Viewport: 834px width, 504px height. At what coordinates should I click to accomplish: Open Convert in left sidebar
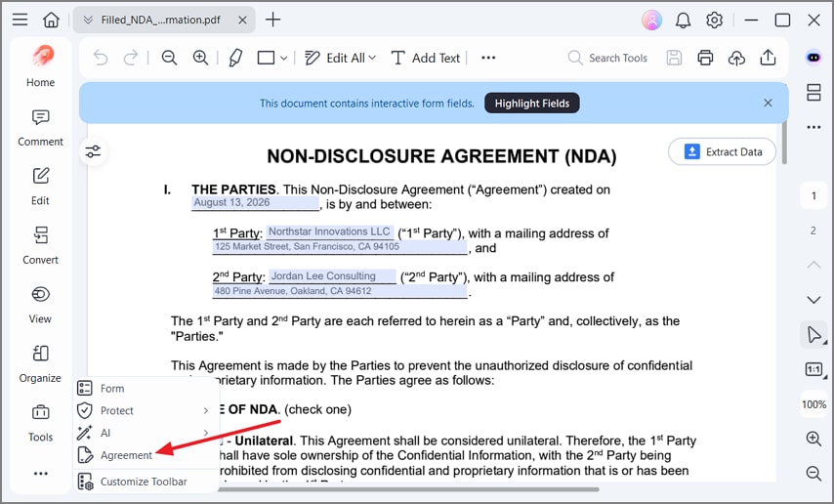tap(40, 245)
